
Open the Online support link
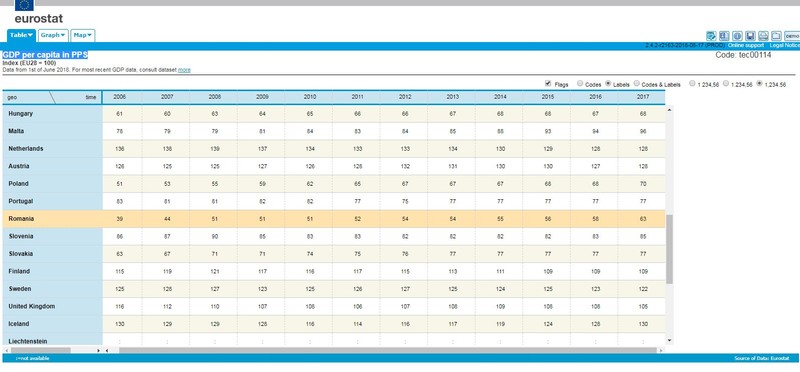[x=745, y=45]
